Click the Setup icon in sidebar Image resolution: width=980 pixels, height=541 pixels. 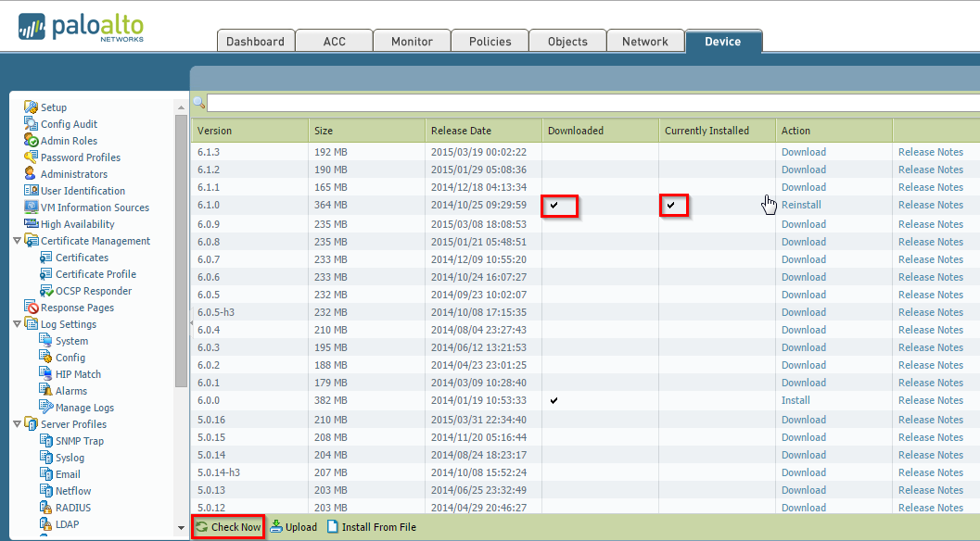click(x=31, y=107)
